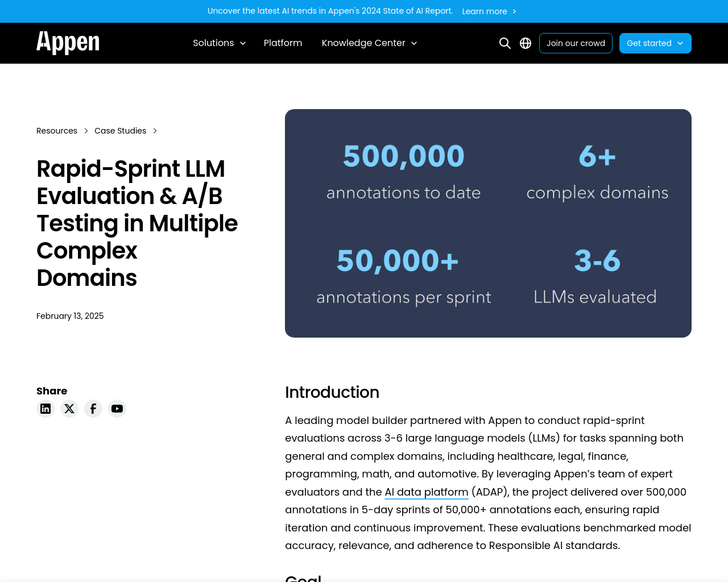Open the language globe icon

(526, 43)
